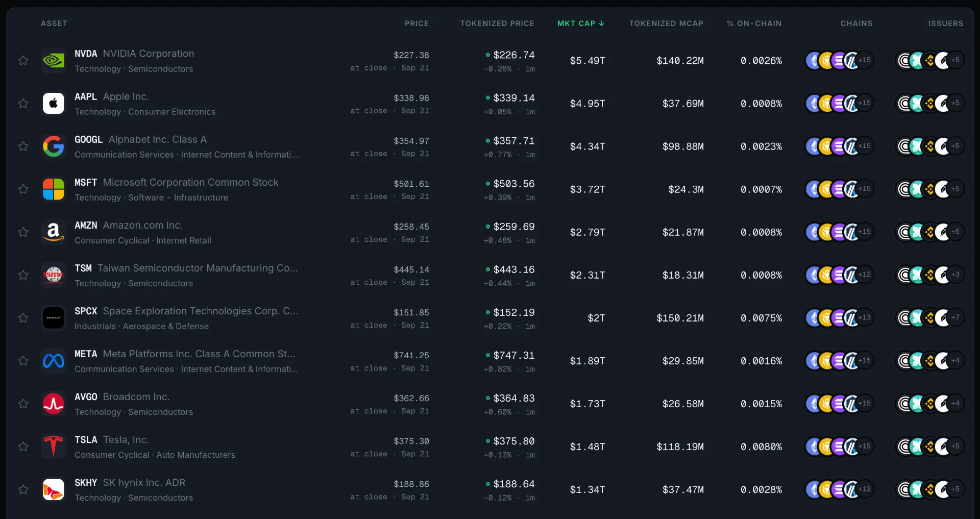Click the +15 chains badge in NVDA row
This screenshot has width=980, height=519.
[x=865, y=60]
